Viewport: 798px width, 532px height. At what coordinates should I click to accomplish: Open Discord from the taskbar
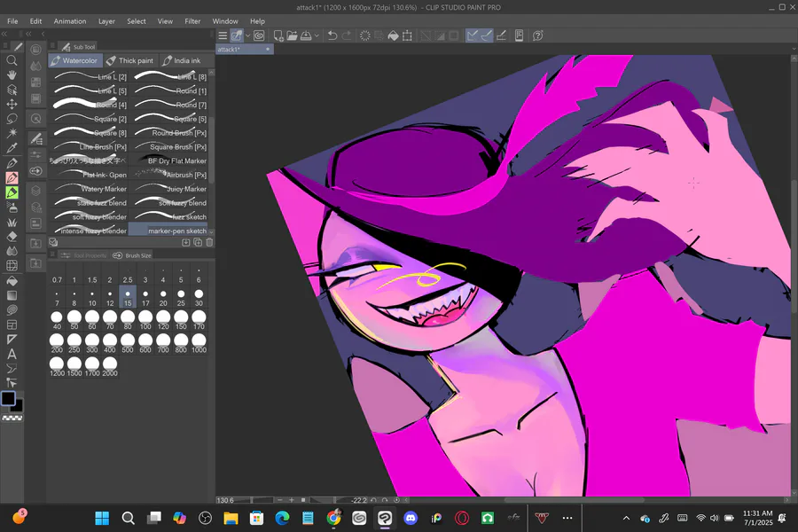pyautogui.click(x=411, y=518)
